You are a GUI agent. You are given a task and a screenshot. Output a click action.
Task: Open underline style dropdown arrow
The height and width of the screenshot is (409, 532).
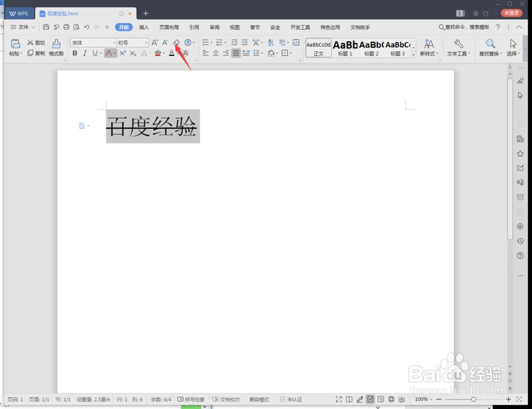101,53
